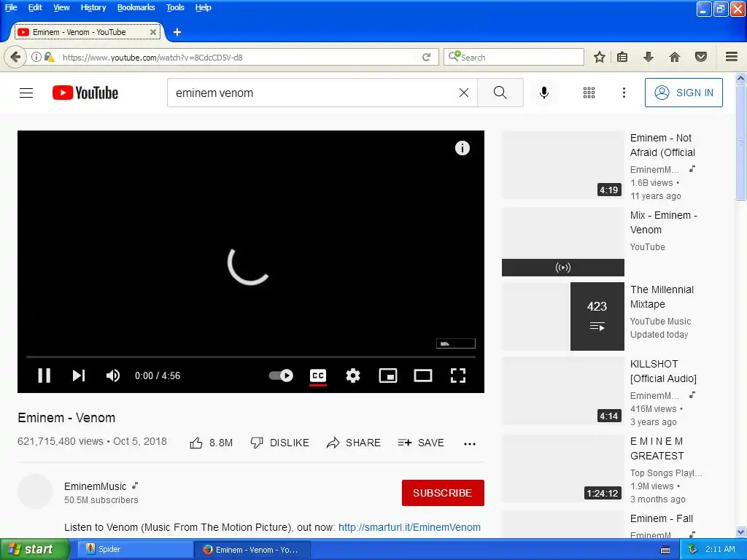747x560 pixels.
Task: Save the video to a playlist
Action: pyautogui.click(x=421, y=443)
